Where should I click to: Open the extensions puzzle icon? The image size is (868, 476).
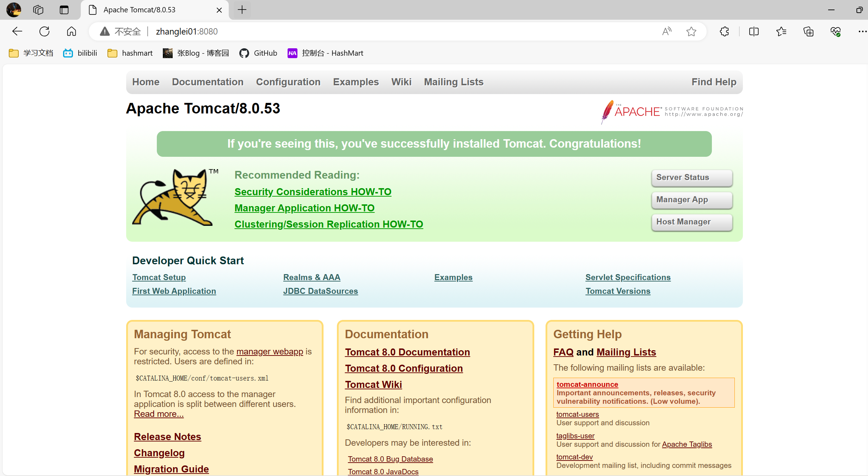[724, 31]
